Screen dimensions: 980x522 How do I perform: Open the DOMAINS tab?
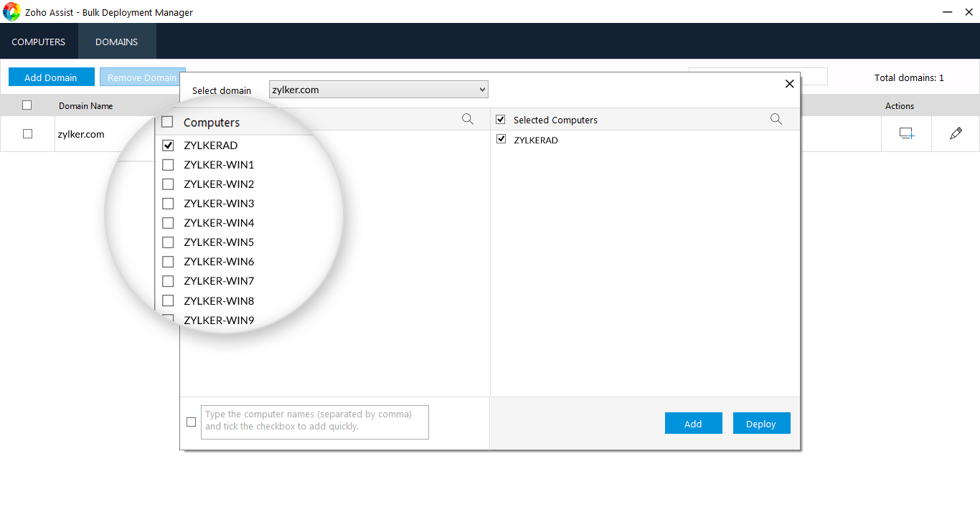[116, 42]
